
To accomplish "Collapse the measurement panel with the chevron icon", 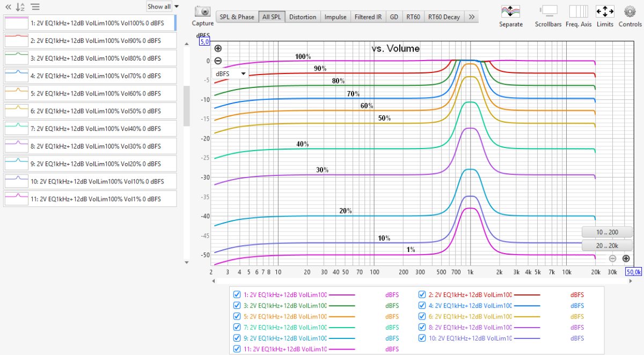I will point(8,7).
